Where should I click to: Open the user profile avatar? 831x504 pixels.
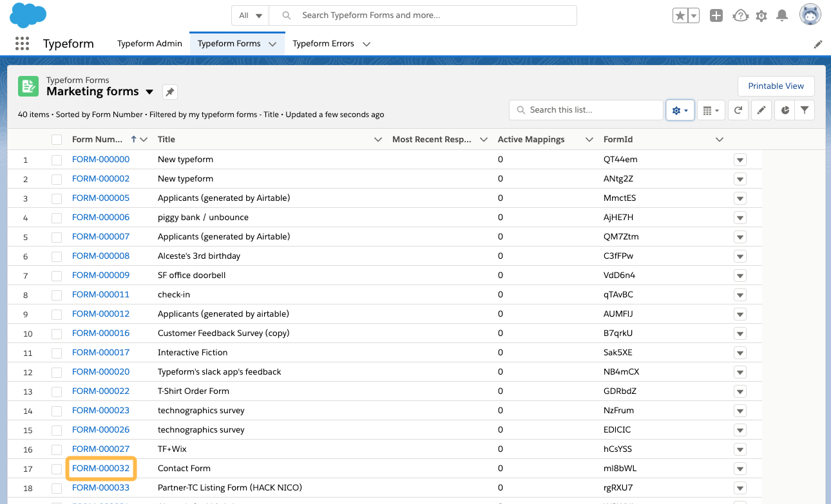coord(810,14)
